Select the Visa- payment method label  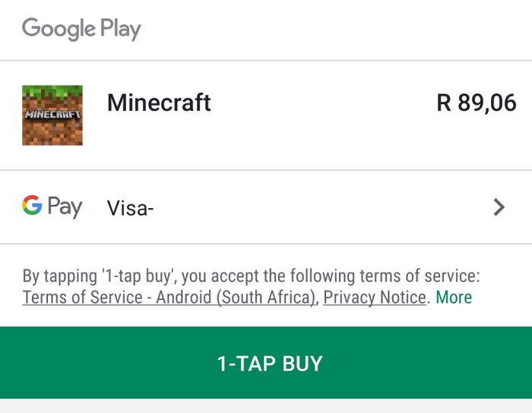pos(131,207)
